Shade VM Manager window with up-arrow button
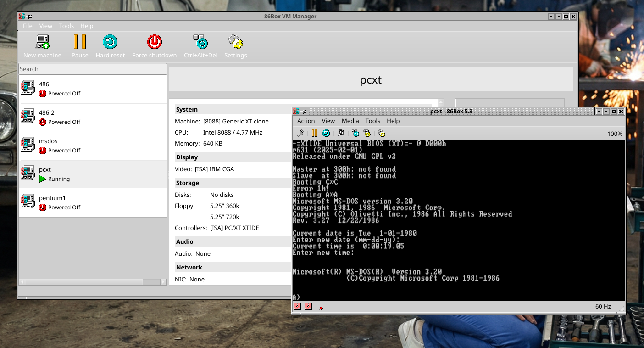 pyautogui.click(x=551, y=17)
